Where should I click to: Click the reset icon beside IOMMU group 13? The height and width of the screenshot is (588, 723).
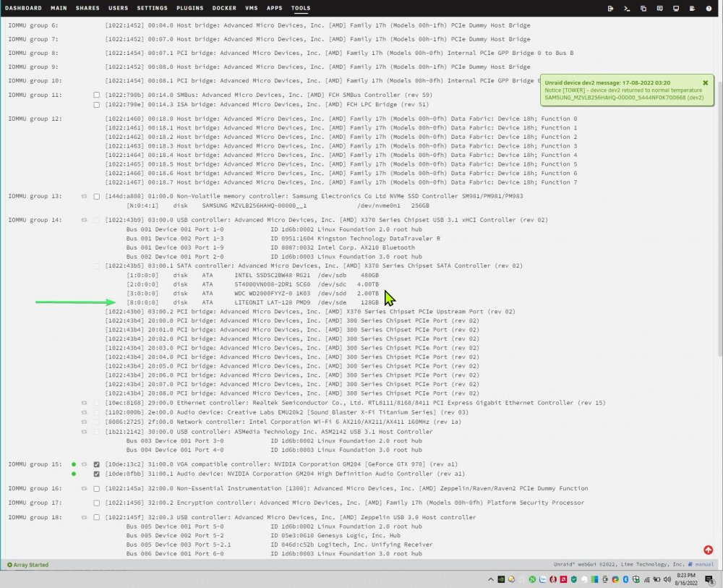84,197
